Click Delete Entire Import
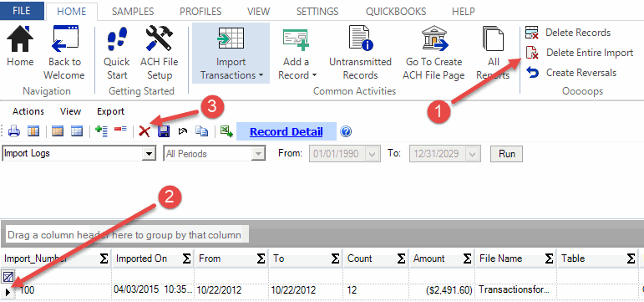 (580, 53)
